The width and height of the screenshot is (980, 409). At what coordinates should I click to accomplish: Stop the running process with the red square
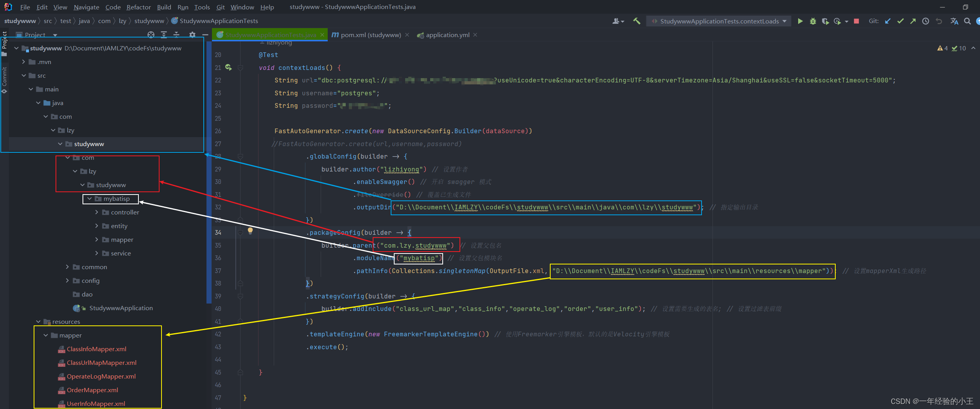pos(856,21)
